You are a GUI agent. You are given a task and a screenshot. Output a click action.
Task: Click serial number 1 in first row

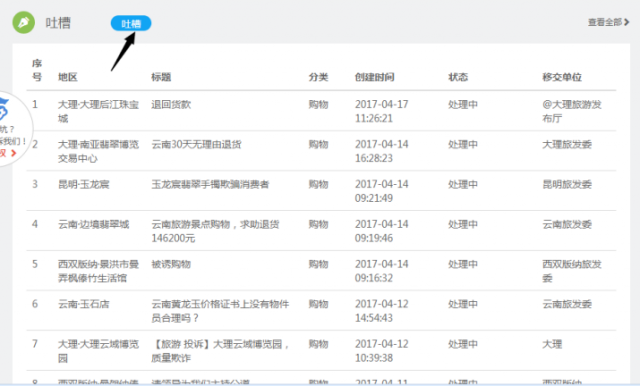35,104
